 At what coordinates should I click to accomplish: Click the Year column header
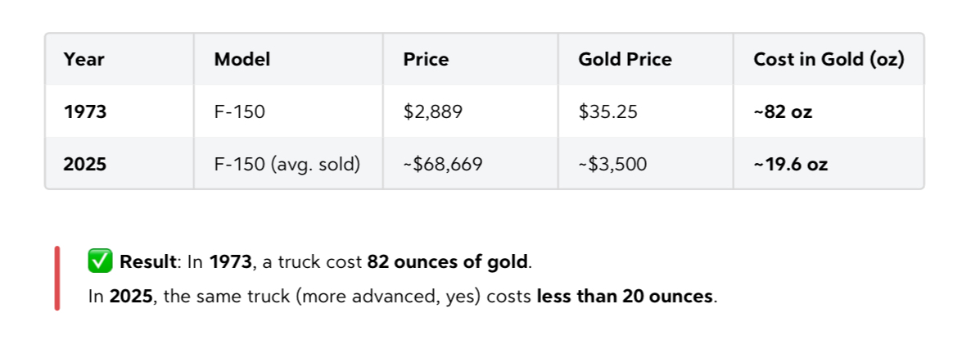point(84,60)
